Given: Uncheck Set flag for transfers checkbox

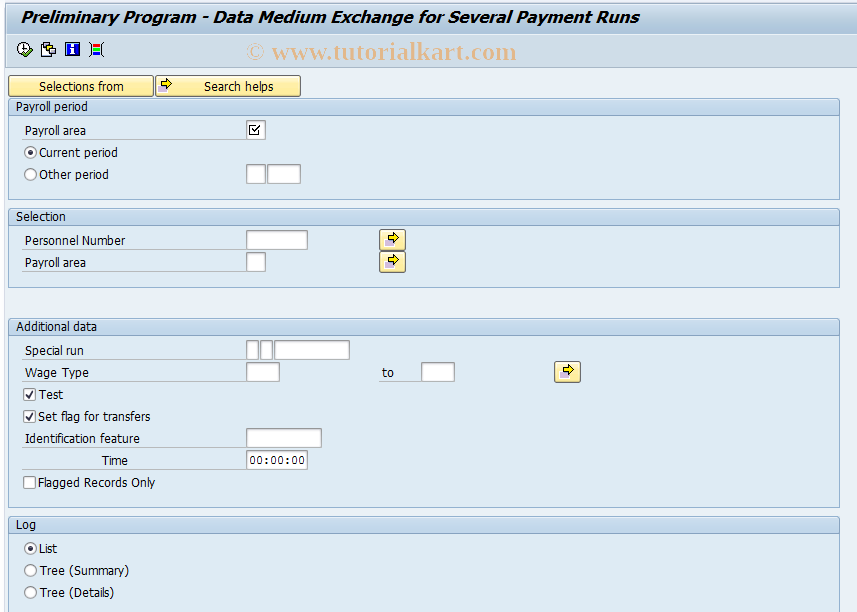Looking at the screenshot, I should tap(30, 416).
